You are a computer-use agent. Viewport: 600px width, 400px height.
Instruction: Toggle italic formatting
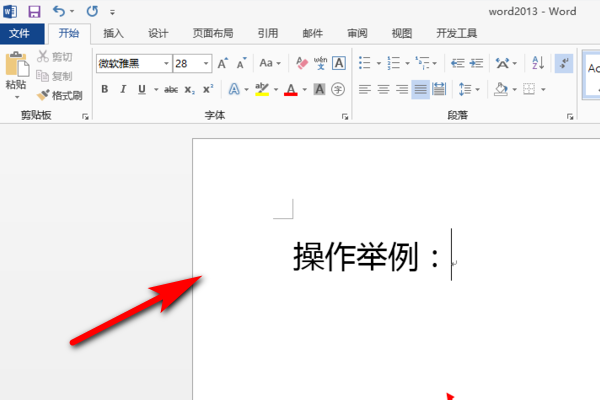coord(123,89)
